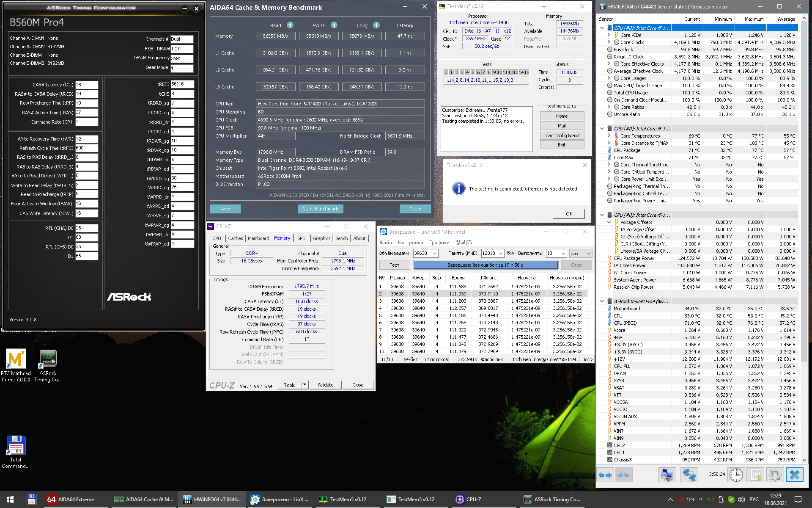
Task: Open LinX Объём задачи combo box
Action: 434,253
